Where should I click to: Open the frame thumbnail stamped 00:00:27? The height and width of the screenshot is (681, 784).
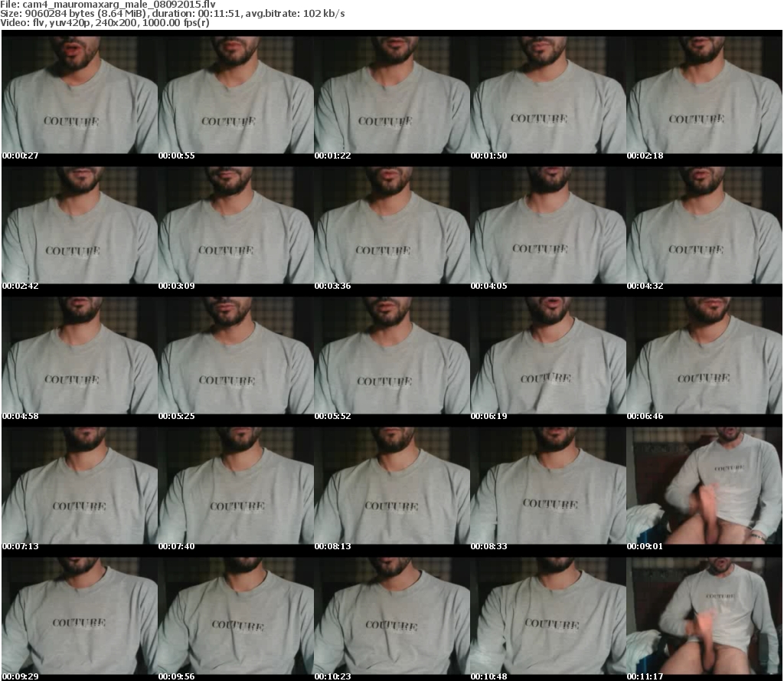point(80,95)
